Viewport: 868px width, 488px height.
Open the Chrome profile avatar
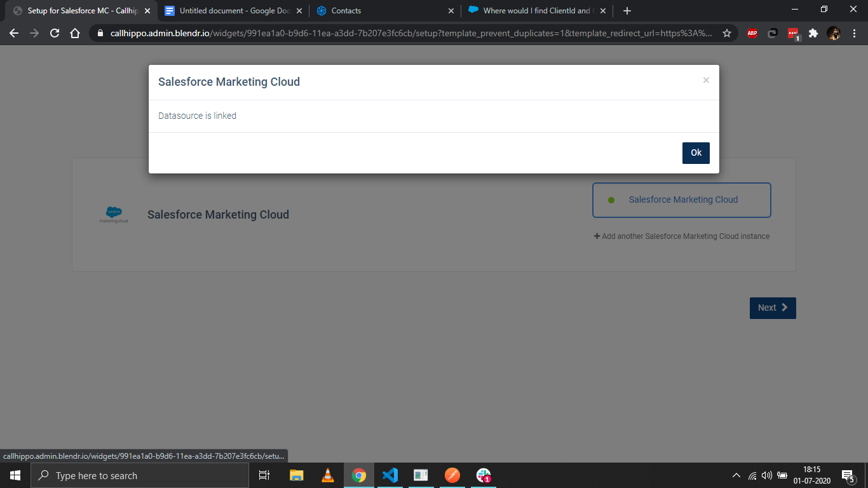[834, 33]
